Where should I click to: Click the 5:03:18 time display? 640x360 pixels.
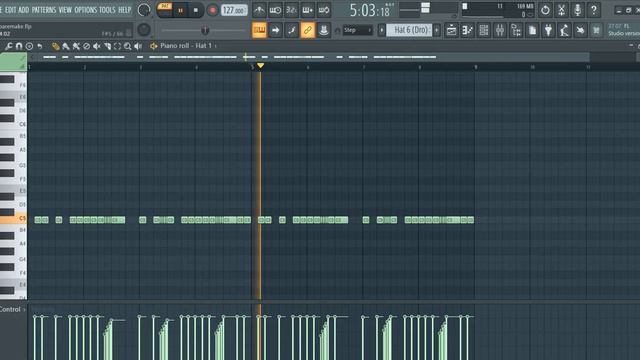point(370,10)
